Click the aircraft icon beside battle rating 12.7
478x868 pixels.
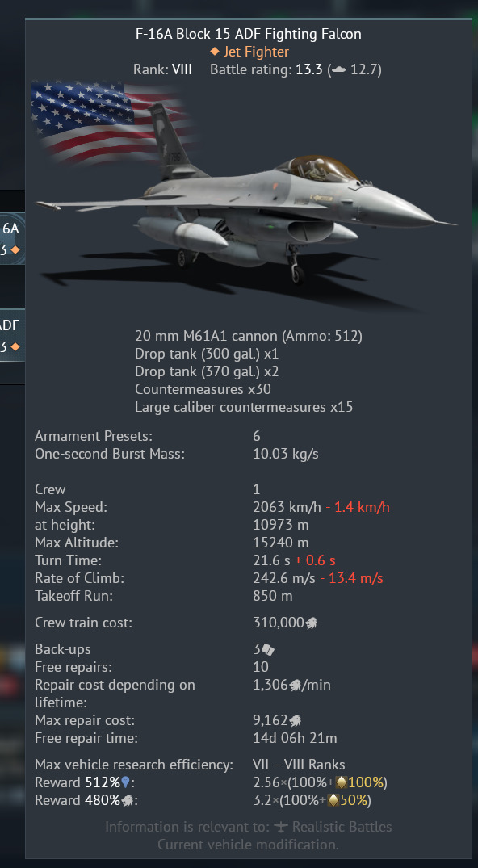pyautogui.click(x=338, y=69)
